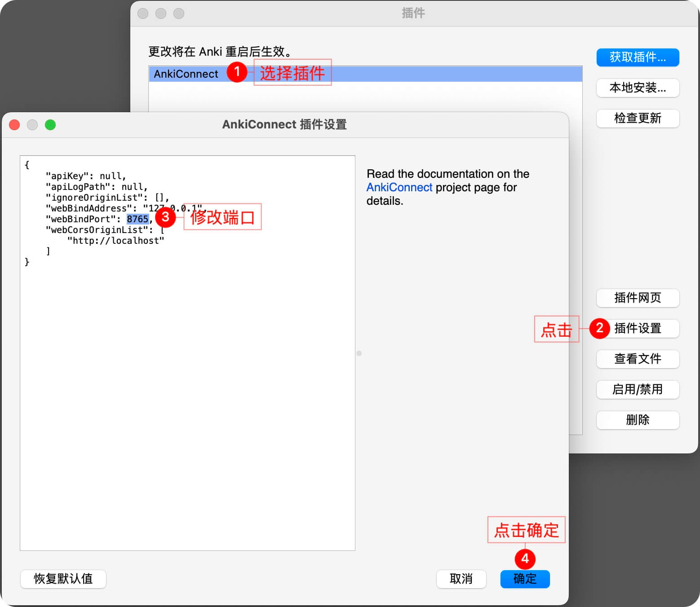Click the highlighted 8765 port value

coord(137,219)
